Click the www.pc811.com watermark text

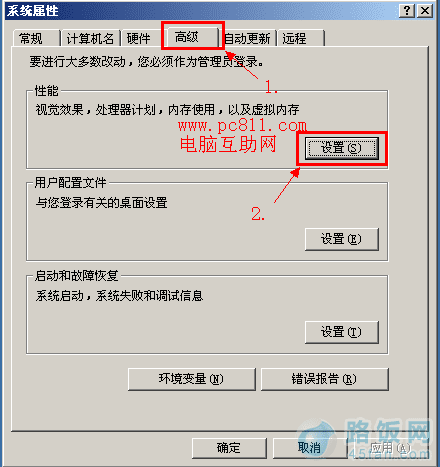coord(242,126)
